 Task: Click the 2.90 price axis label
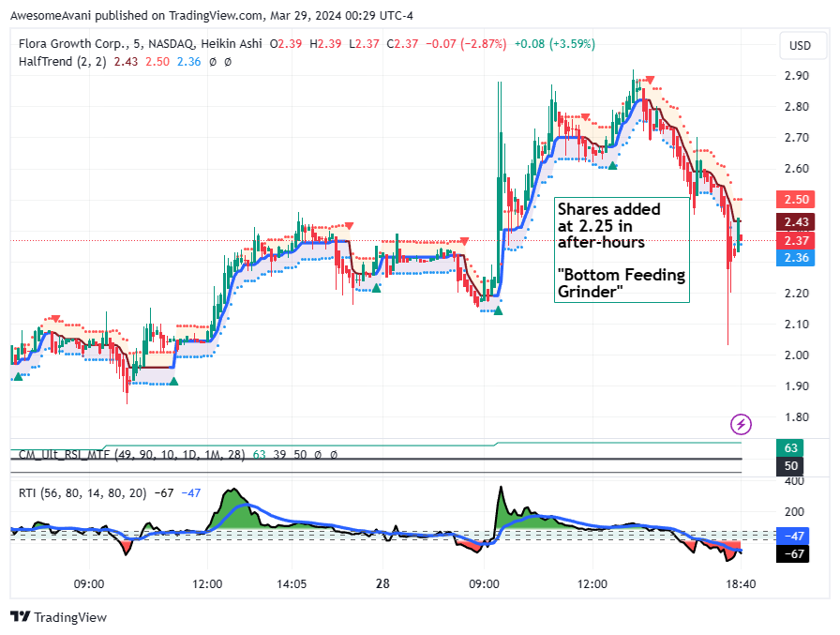click(797, 76)
